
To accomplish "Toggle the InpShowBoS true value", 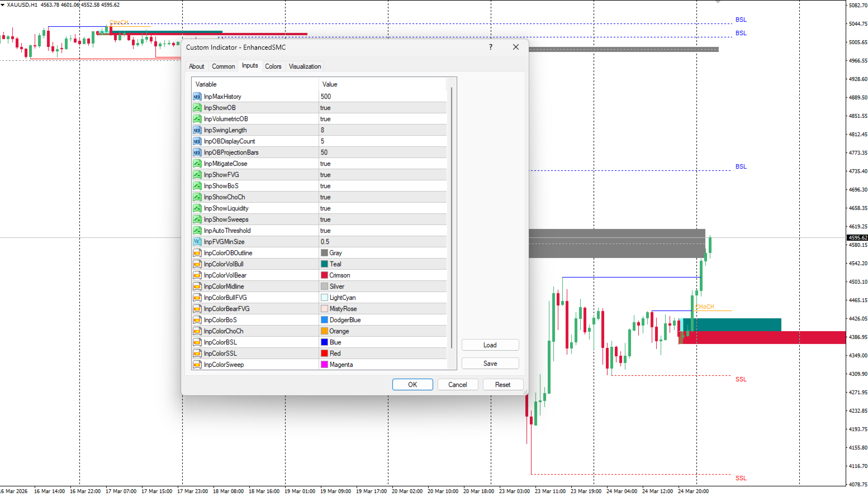I will coord(383,186).
